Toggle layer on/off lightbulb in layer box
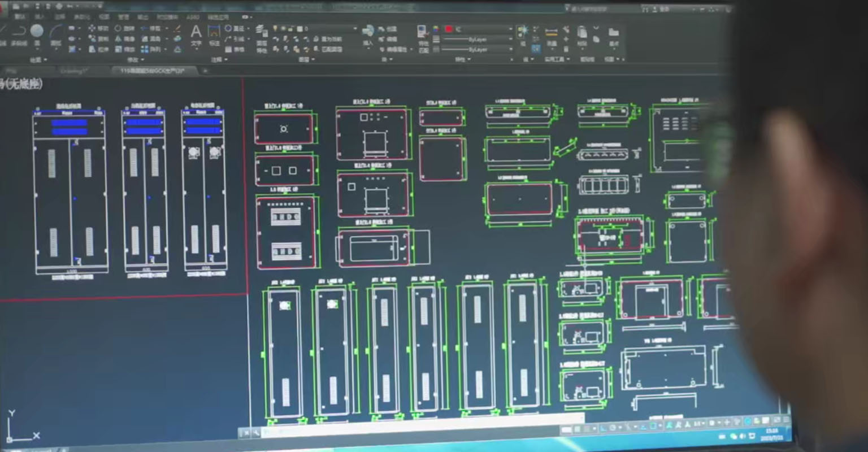This screenshot has width=868, height=452. pos(275,28)
